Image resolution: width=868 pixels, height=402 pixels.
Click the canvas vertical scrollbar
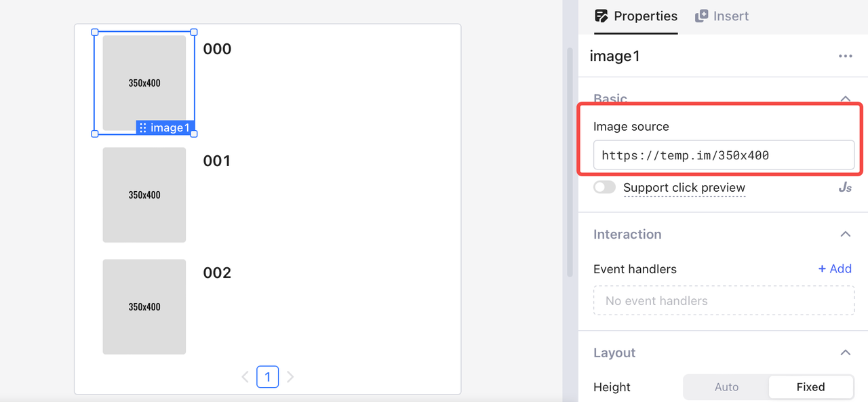tap(570, 163)
